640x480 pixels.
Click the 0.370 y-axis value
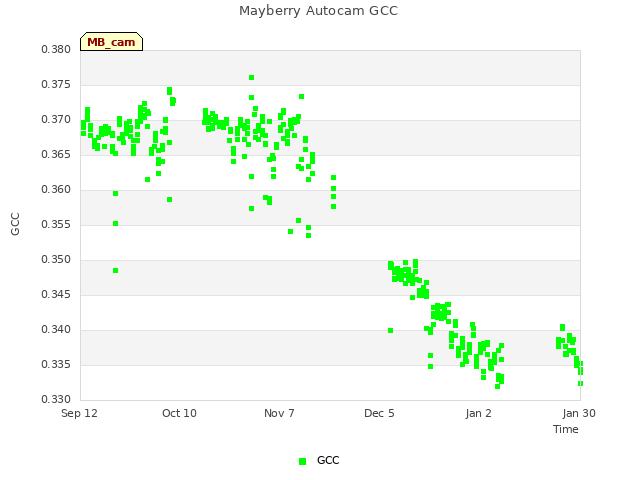tap(56, 120)
